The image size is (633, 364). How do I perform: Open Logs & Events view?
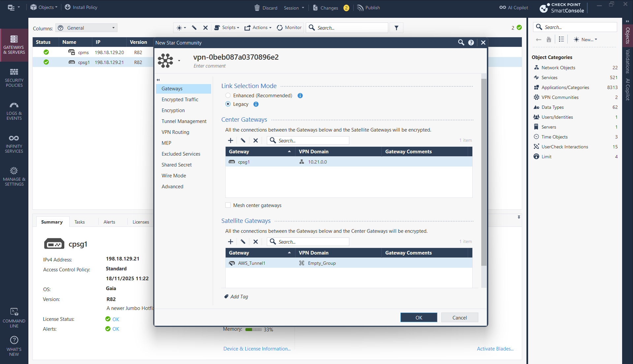coord(14,111)
